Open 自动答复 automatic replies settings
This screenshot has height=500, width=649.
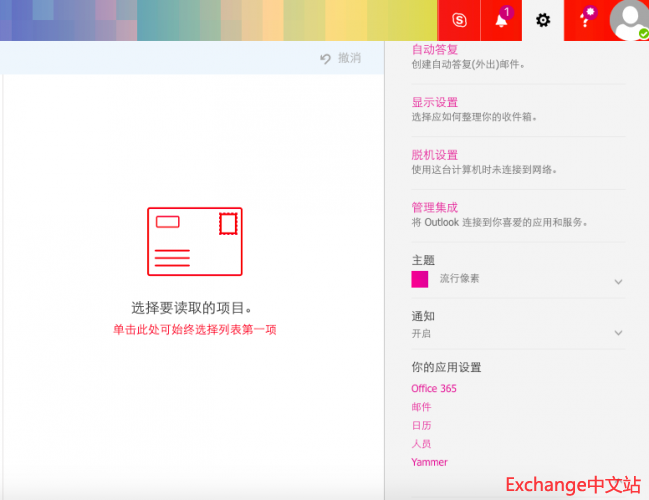[x=434, y=49]
